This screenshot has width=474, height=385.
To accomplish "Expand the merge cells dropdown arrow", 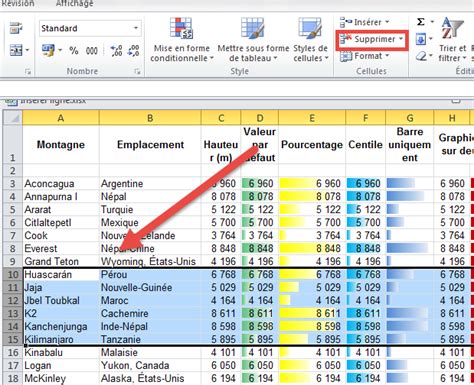I will tap(27, 50).
